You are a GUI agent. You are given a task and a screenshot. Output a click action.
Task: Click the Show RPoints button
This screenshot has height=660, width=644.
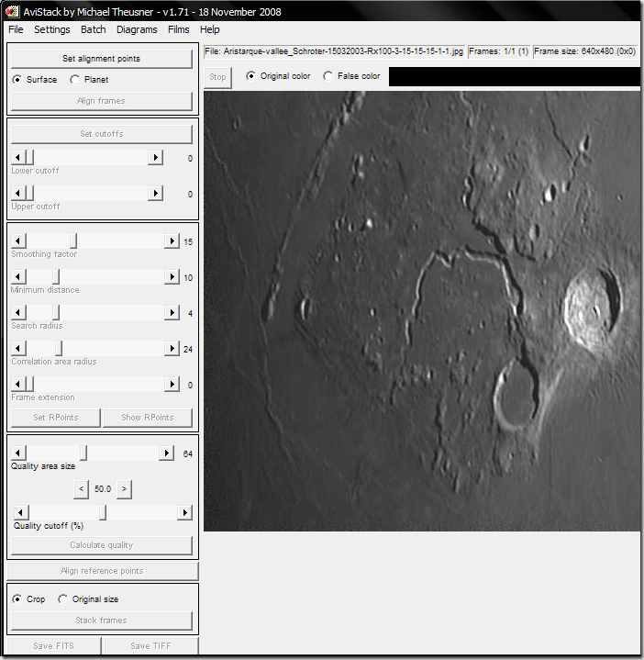click(x=148, y=418)
